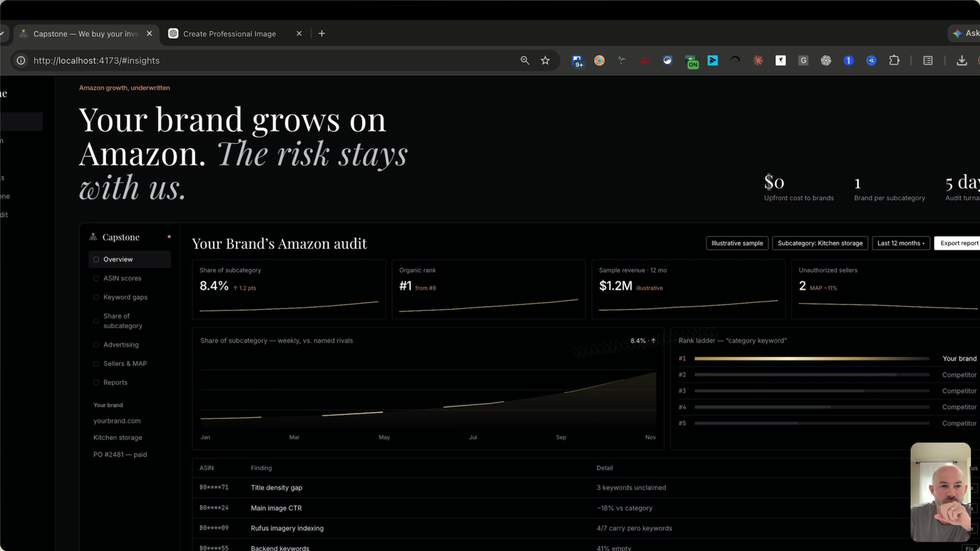This screenshot has height=551, width=980.
Task: Open the Subcategory: Kitchen storage filter
Action: pyautogui.click(x=820, y=243)
